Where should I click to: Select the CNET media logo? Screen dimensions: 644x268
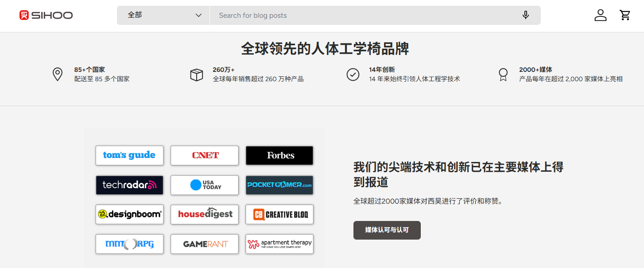tap(205, 155)
